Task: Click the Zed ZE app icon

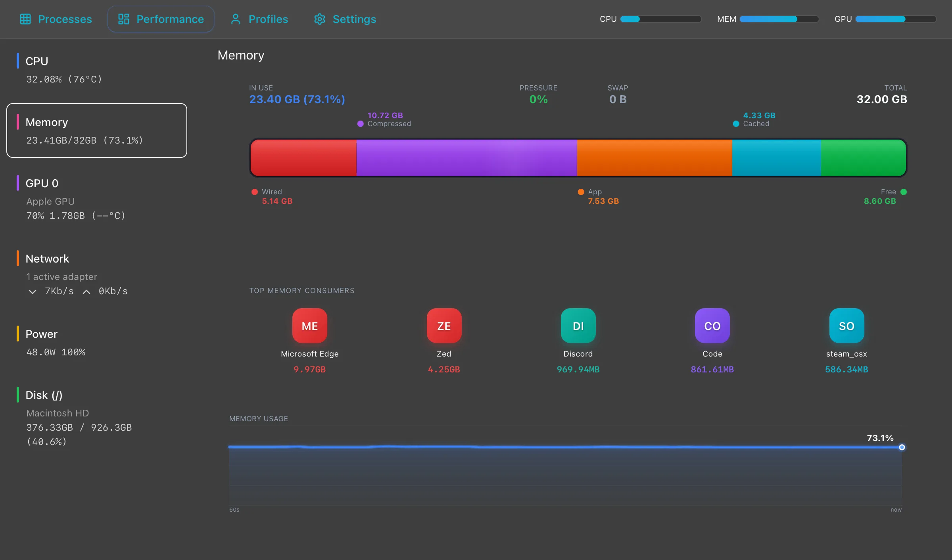Action: (x=444, y=326)
